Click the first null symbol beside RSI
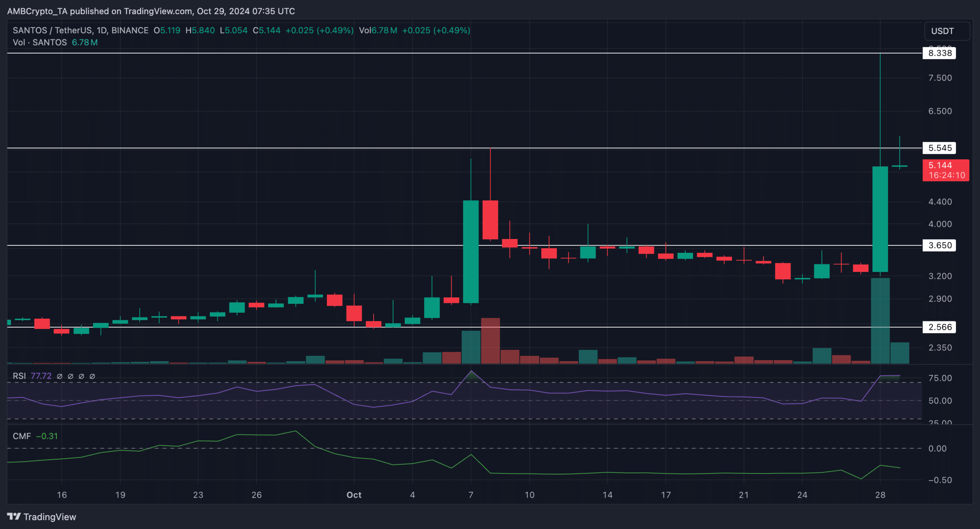 59,376
